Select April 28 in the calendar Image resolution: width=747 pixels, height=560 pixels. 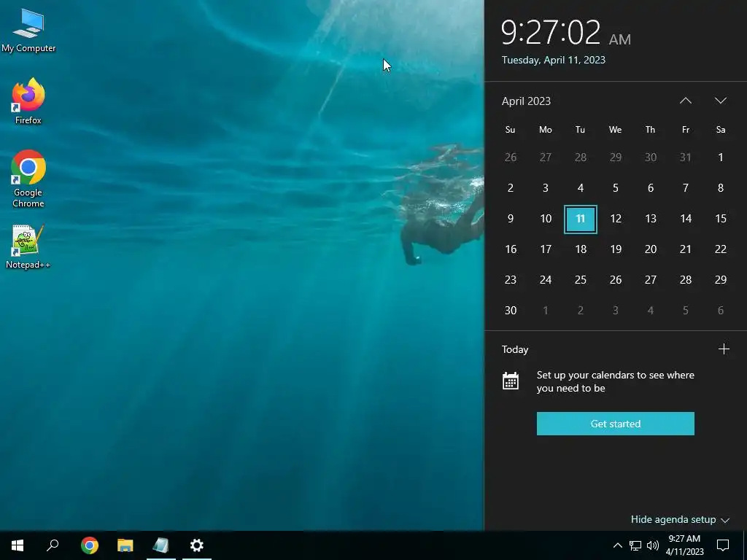[686, 280]
